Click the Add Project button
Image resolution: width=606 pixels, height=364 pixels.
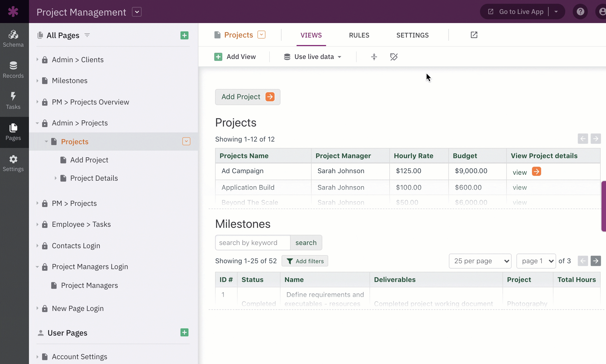[x=247, y=97]
